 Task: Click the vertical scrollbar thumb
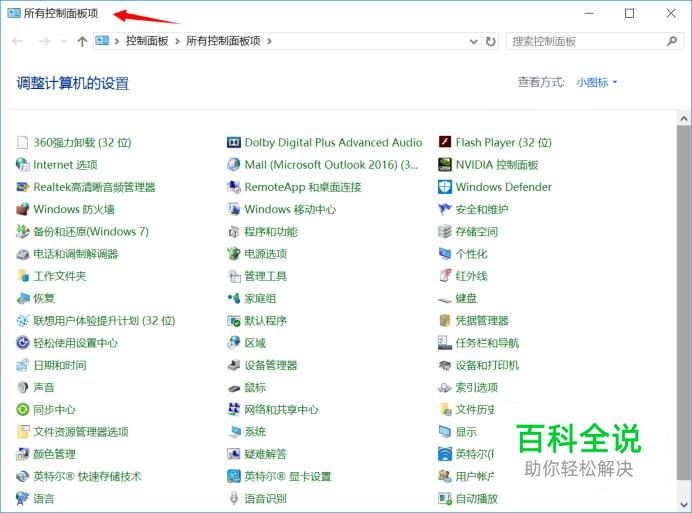point(684,300)
